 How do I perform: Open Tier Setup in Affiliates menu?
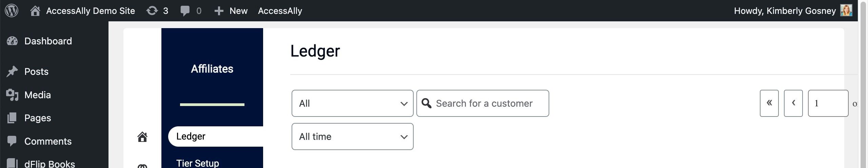point(198,163)
